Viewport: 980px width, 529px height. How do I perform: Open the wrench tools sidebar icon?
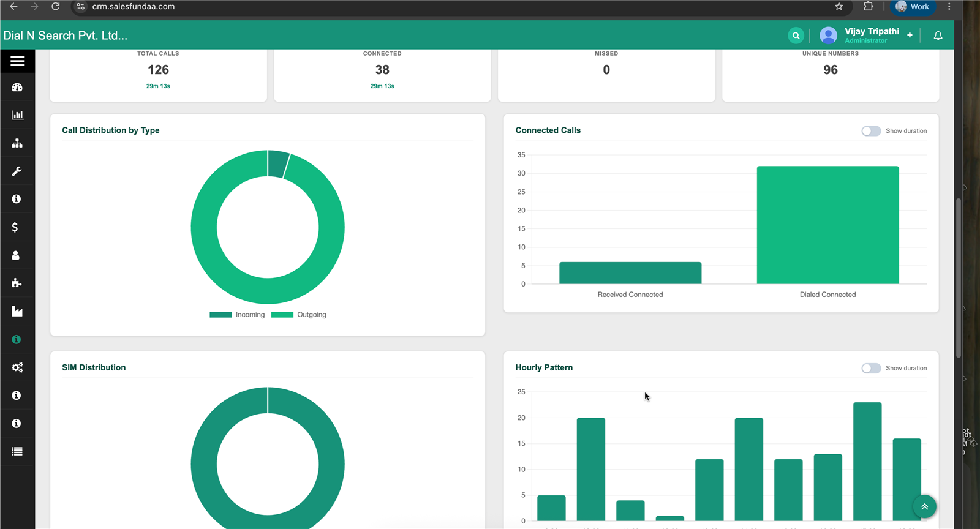(17, 171)
